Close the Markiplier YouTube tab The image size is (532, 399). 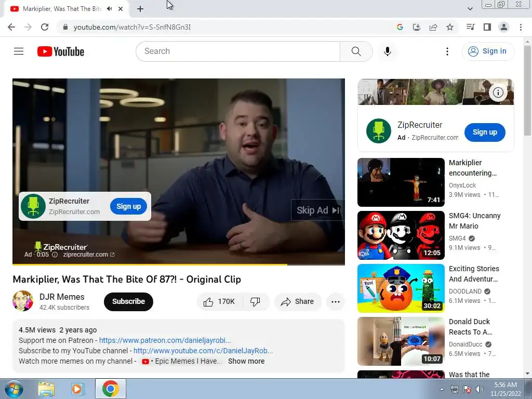(121, 9)
